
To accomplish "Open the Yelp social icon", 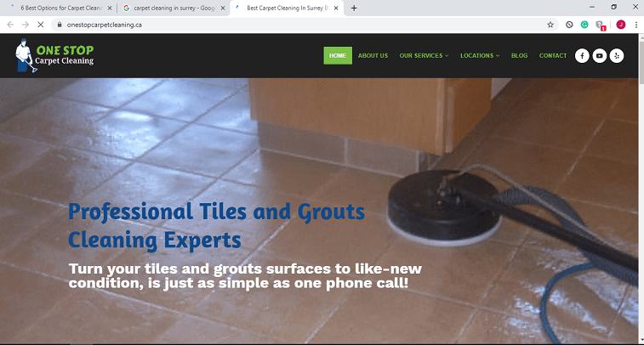I will (x=617, y=56).
